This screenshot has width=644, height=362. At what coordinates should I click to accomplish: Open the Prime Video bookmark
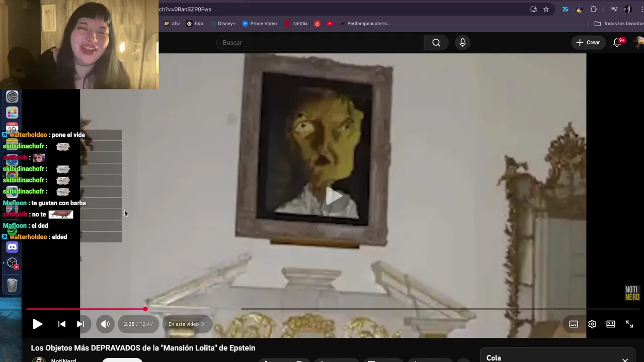coord(259,24)
